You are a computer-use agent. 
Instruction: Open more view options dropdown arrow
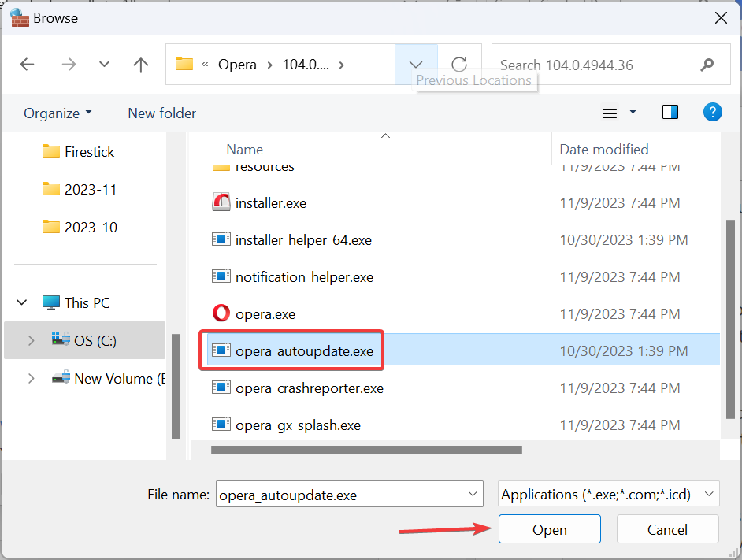(x=633, y=112)
